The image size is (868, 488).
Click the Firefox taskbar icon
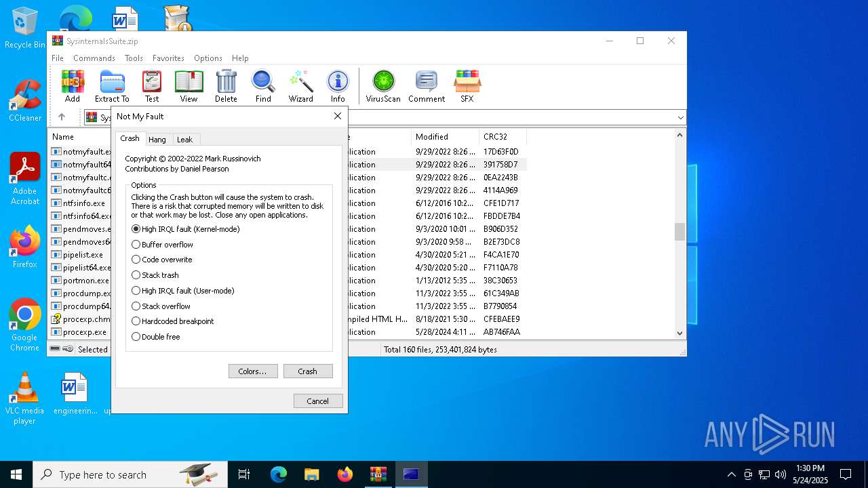(x=345, y=474)
